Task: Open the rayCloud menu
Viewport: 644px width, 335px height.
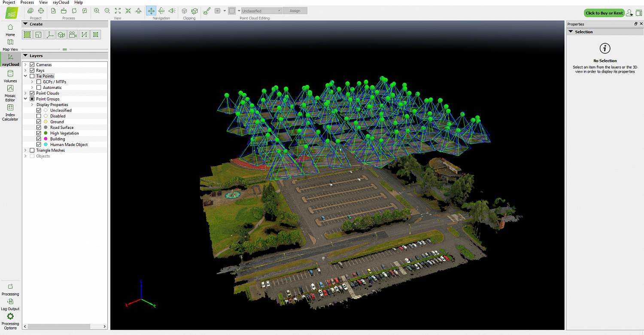Action: [61, 3]
